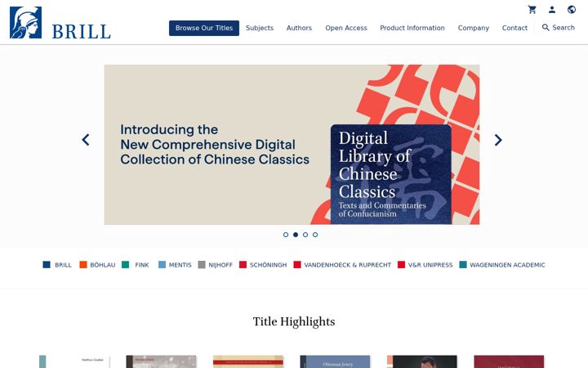Open the Open Access menu

point(346,28)
